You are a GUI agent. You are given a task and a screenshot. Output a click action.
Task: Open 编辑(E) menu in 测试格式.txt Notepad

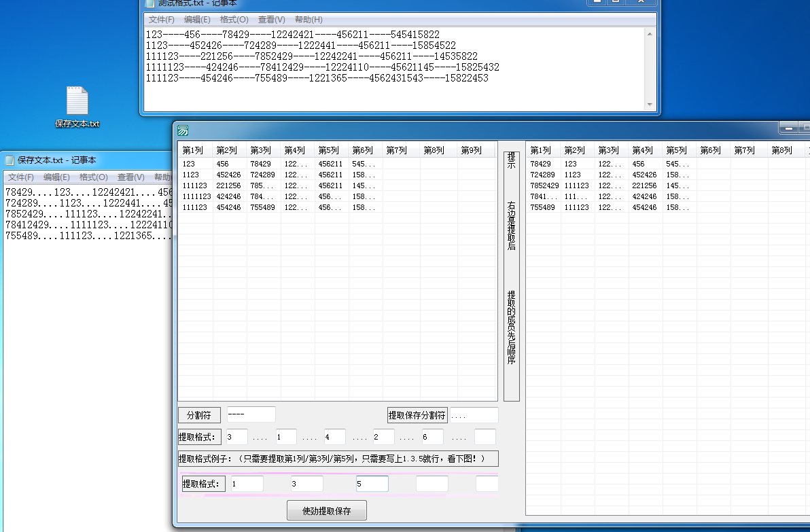pyautogui.click(x=197, y=20)
